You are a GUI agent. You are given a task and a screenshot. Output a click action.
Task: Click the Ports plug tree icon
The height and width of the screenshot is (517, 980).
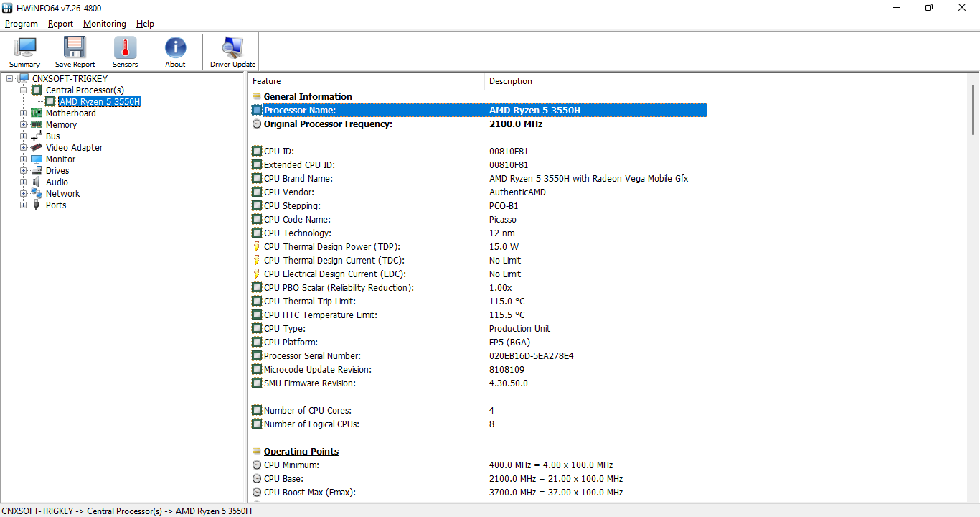point(37,205)
